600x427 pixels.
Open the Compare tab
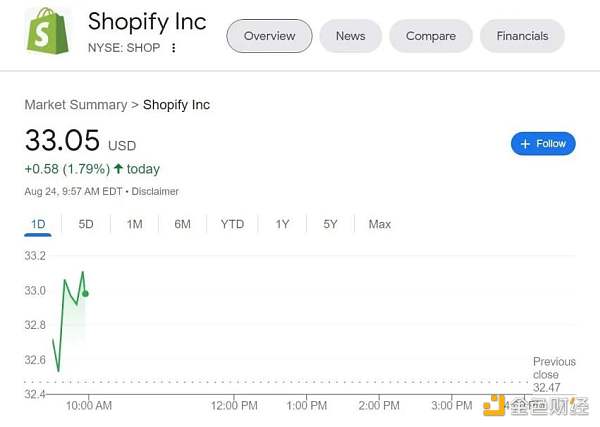[x=431, y=36]
